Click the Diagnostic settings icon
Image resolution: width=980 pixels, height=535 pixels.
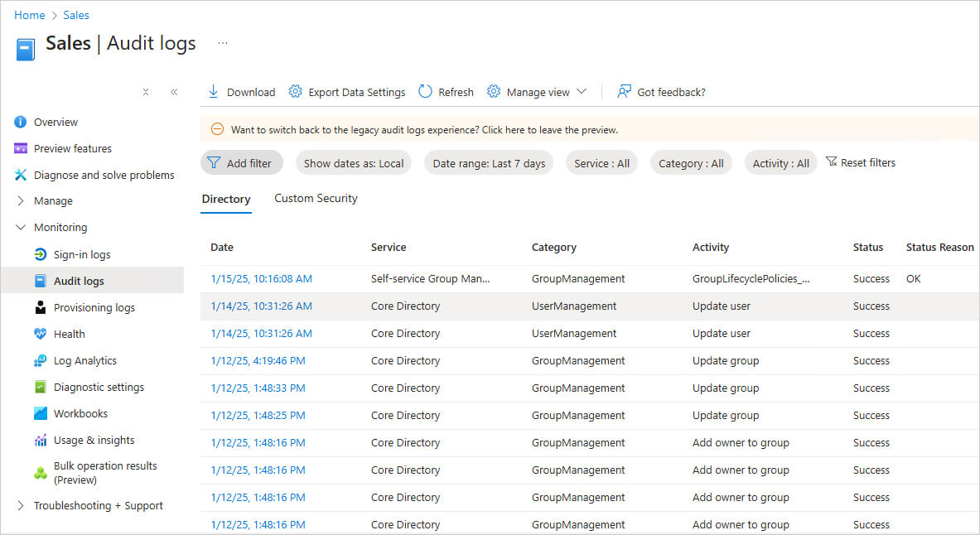tap(41, 387)
